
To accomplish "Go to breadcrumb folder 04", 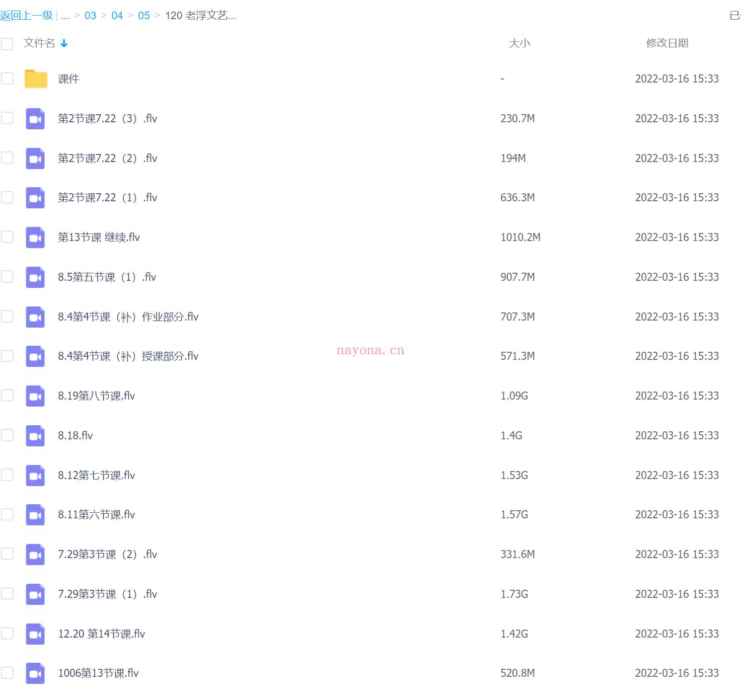I will (x=117, y=16).
